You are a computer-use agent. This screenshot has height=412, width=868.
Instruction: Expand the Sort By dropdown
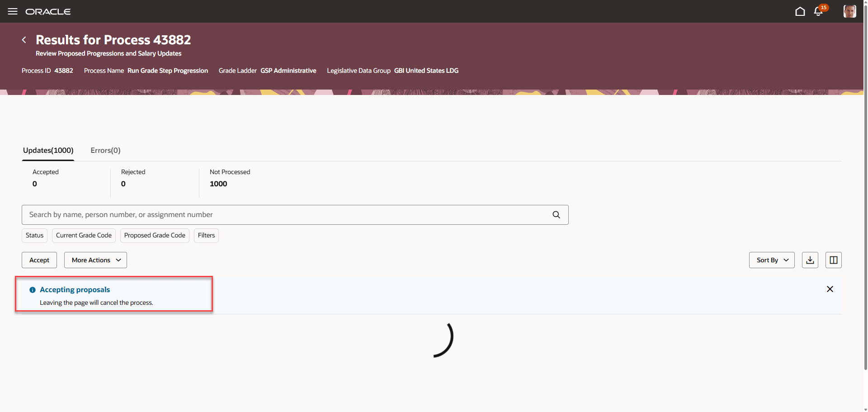[x=772, y=260]
